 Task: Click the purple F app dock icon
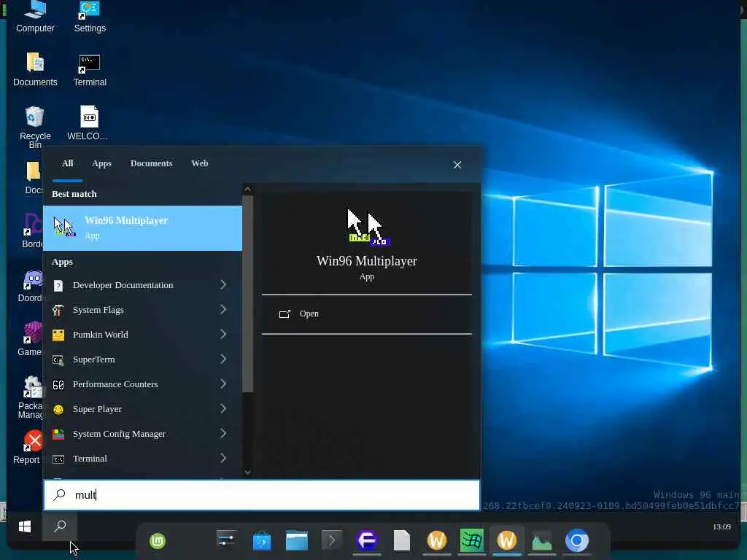367,540
